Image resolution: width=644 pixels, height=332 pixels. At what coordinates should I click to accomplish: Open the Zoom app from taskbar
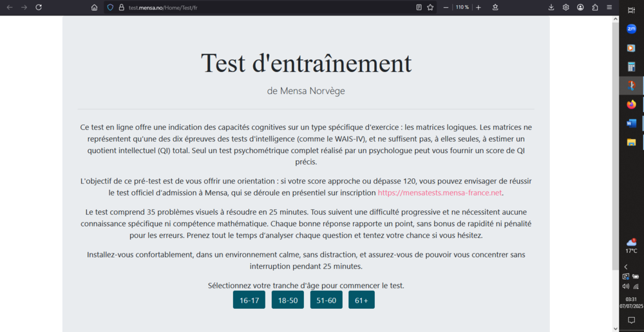631,29
